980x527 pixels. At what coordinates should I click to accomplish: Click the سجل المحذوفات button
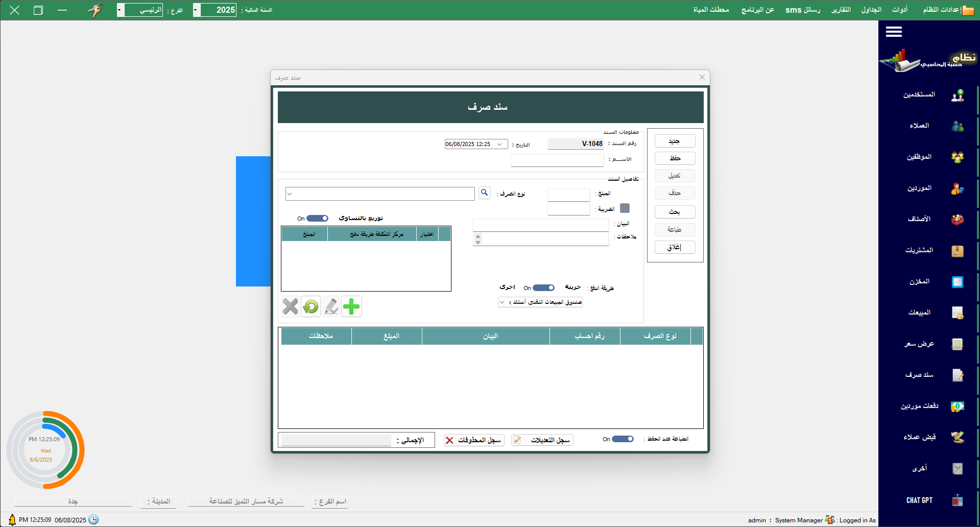(474, 440)
